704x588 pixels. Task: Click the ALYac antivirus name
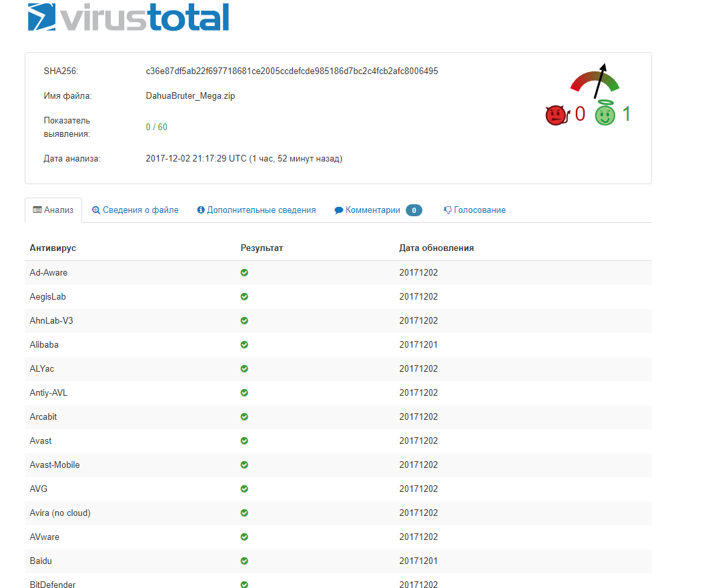coord(42,369)
